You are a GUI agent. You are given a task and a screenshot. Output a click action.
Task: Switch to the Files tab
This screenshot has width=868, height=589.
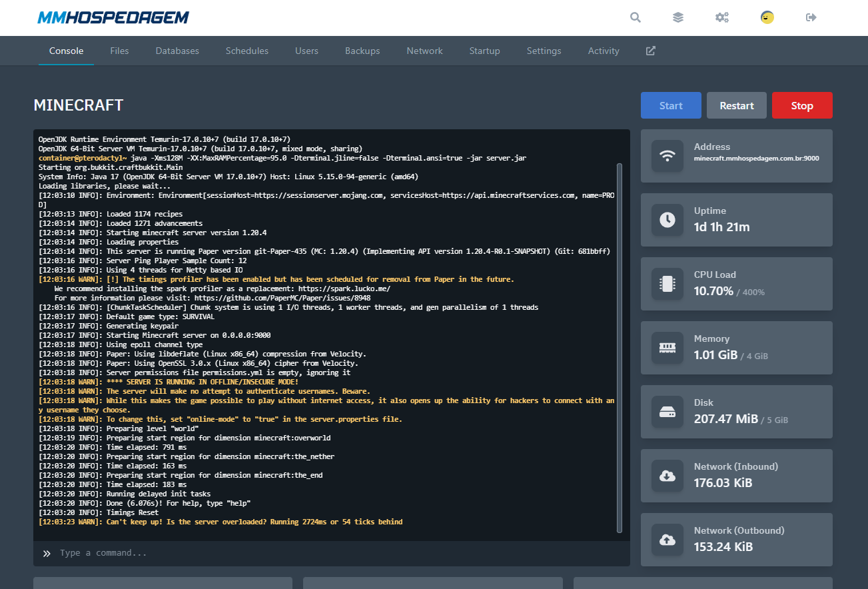[119, 51]
